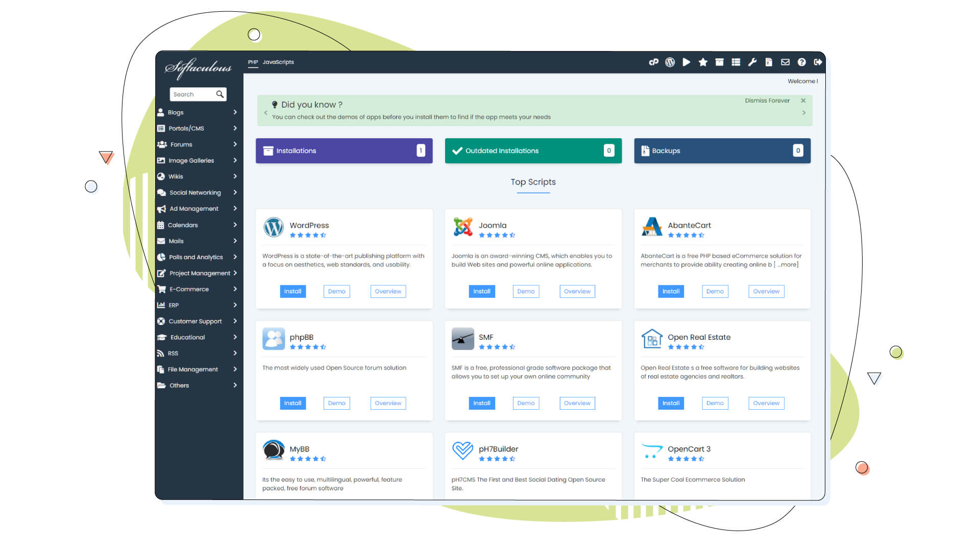Click the backups zip file icon
The width and height of the screenshot is (980, 551).
[769, 62]
